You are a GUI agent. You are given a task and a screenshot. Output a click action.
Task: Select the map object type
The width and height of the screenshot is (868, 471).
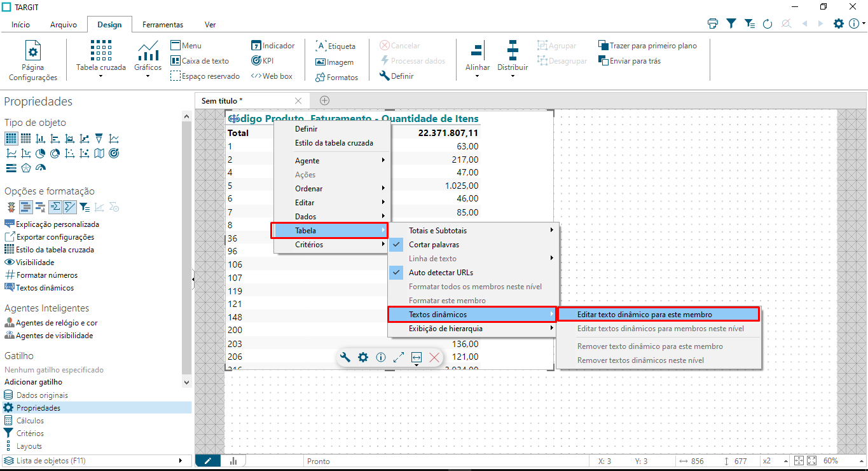click(99, 153)
